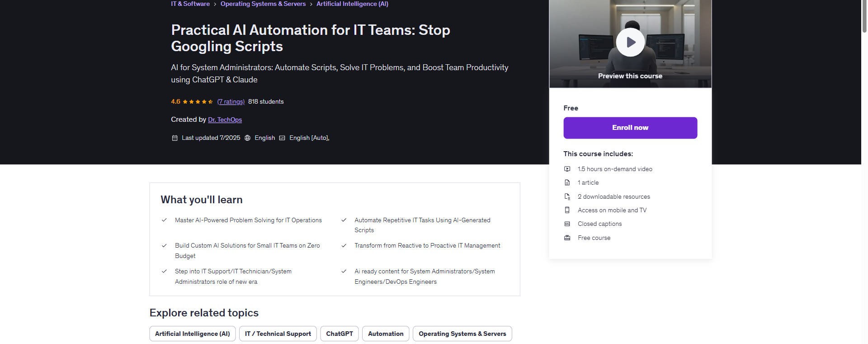Open the Operating Systems & Servers breadcrumb
Viewport: 868px width, 344px height.
point(263,4)
